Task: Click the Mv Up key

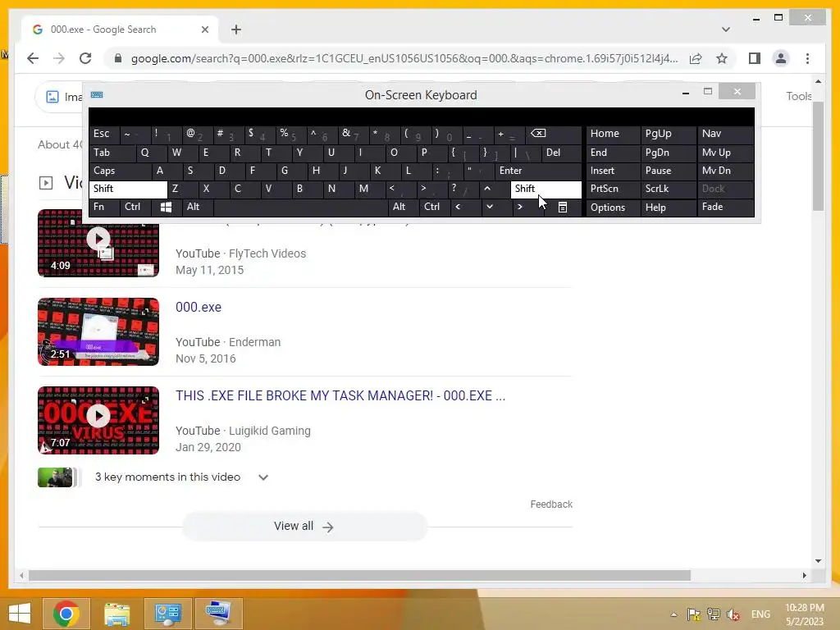Action: (x=725, y=153)
